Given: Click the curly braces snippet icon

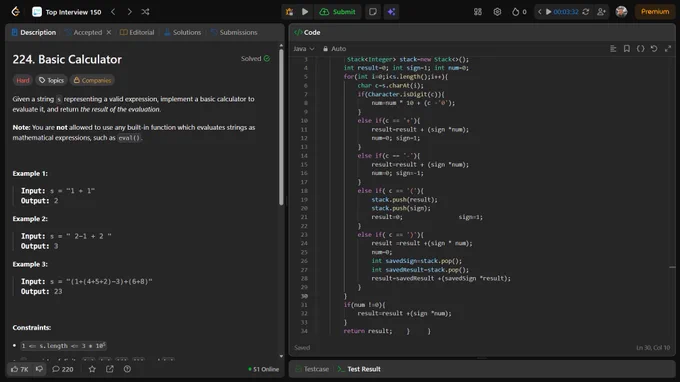Looking at the screenshot, I should coord(641,49).
